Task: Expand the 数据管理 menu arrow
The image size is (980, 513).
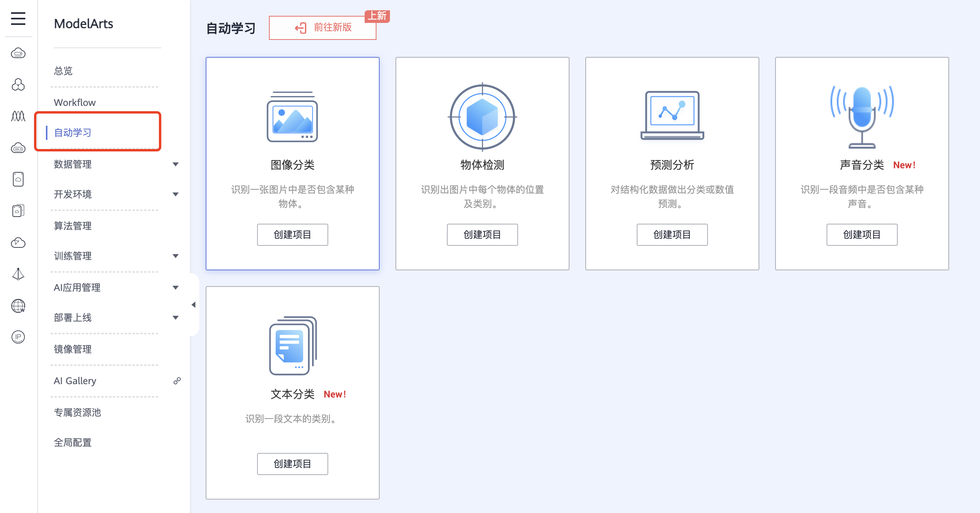Action: click(176, 164)
